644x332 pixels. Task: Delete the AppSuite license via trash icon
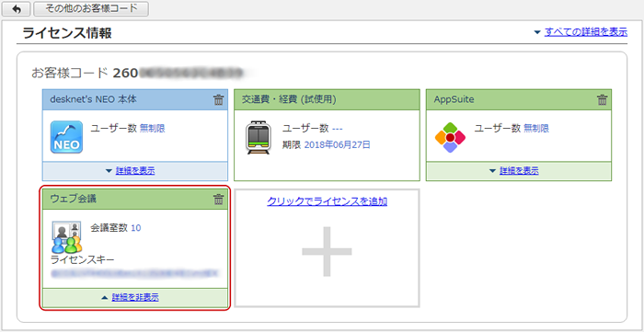pyautogui.click(x=602, y=99)
